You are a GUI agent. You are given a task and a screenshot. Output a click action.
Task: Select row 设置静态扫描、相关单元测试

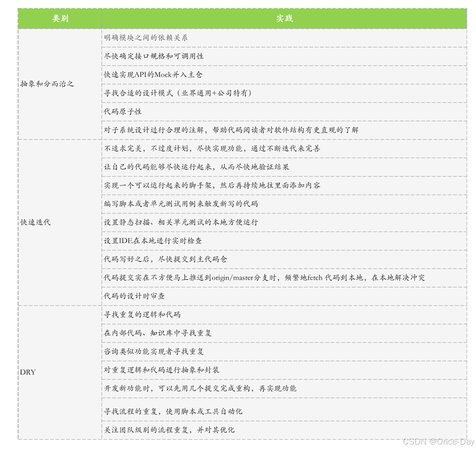click(x=284, y=223)
